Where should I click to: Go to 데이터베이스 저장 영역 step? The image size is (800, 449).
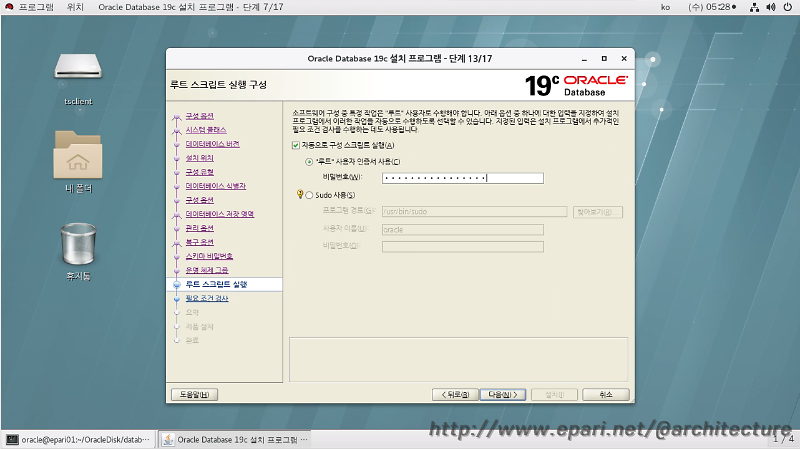coord(220,214)
